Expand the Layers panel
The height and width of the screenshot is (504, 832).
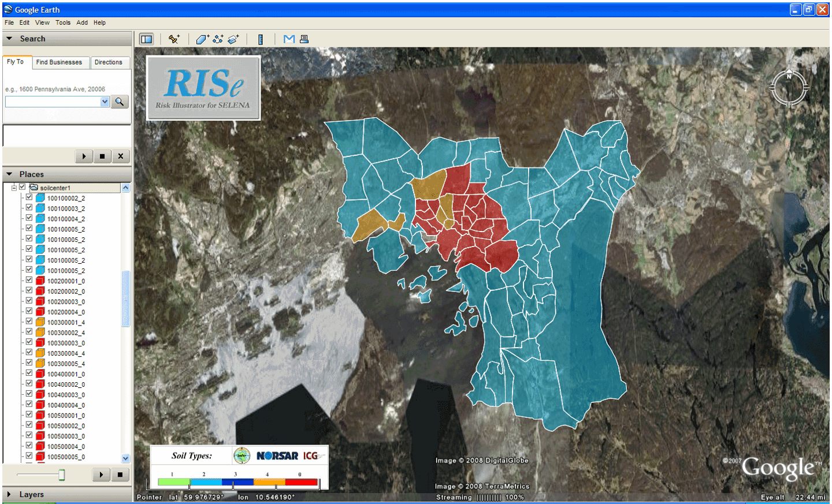coord(9,494)
